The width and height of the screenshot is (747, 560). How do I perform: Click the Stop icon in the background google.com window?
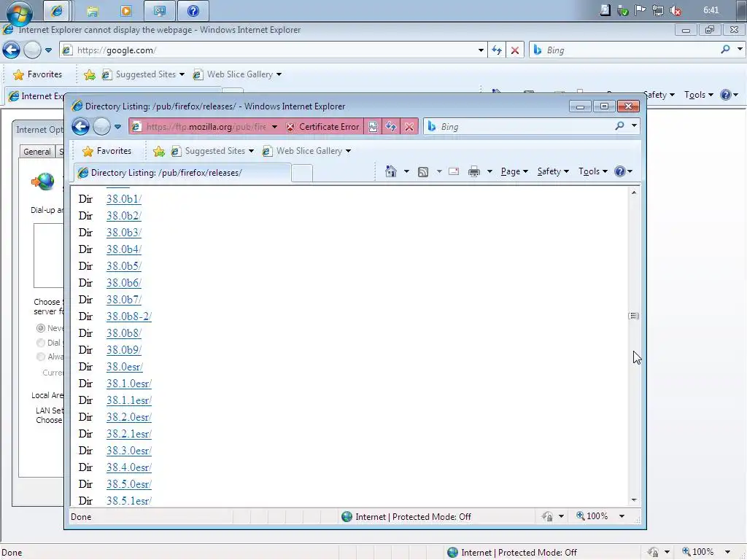pos(515,50)
